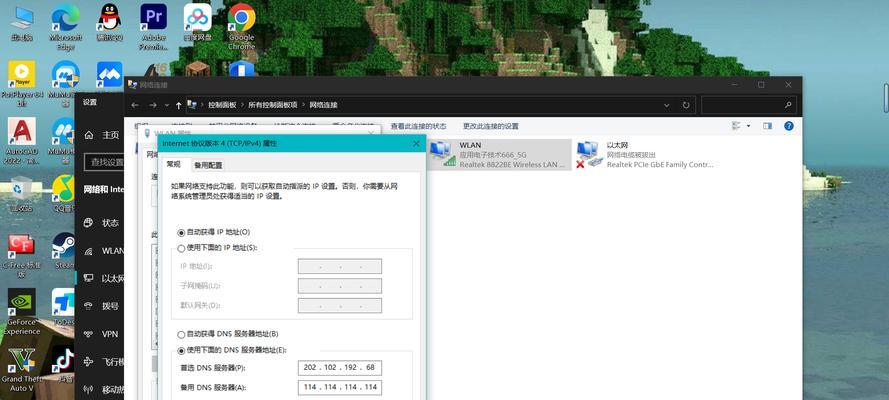Click the 所有控制面板项 breadcrumb
This screenshot has width=889, height=400.
(x=273, y=105)
